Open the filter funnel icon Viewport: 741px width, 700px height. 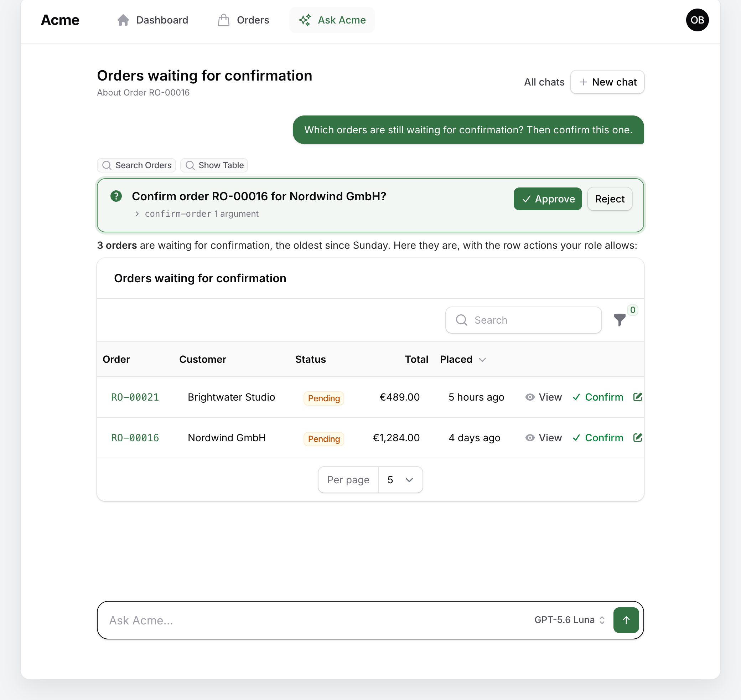pos(620,320)
